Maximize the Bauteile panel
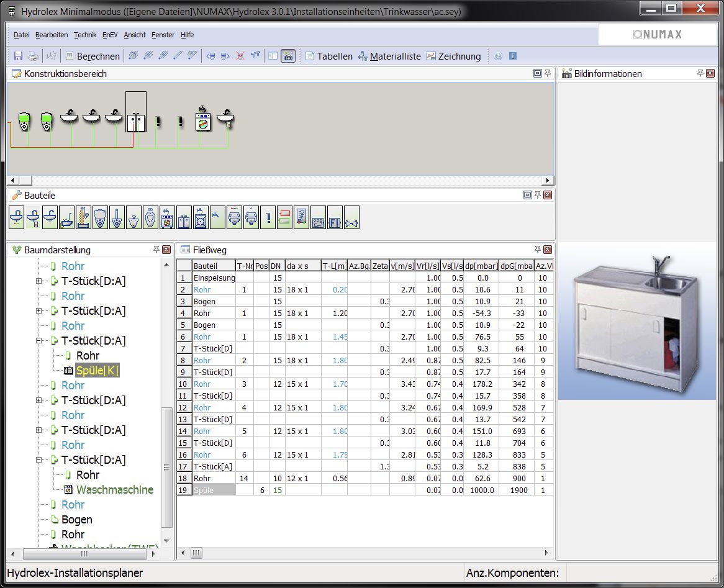The width and height of the screenshot is (724, 588). (527, 195)
